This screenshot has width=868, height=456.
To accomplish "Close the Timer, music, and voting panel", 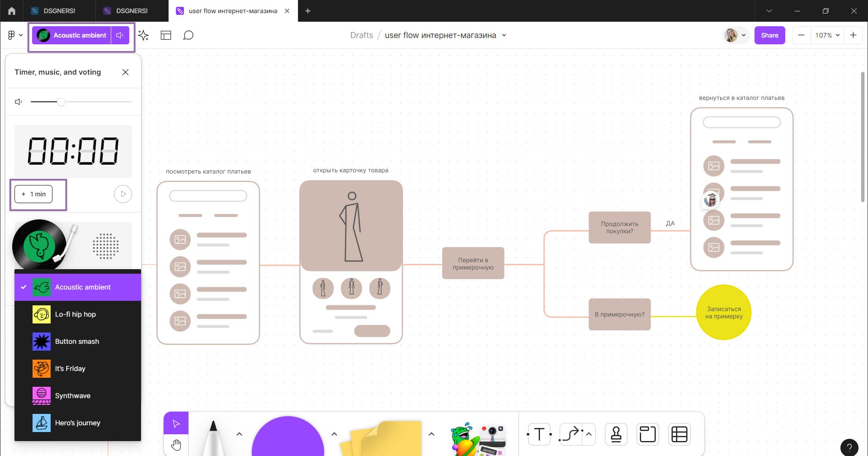I will 126,72.
